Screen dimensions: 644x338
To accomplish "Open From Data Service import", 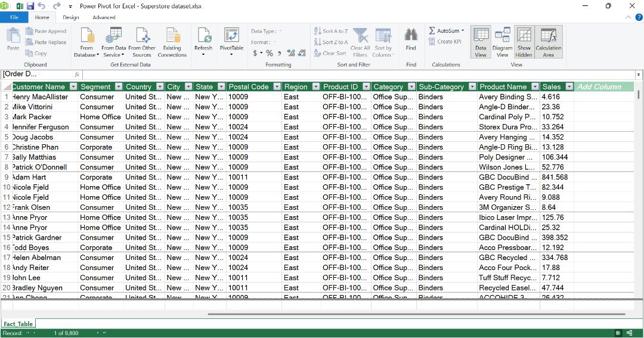I will (x=114, y=42).
